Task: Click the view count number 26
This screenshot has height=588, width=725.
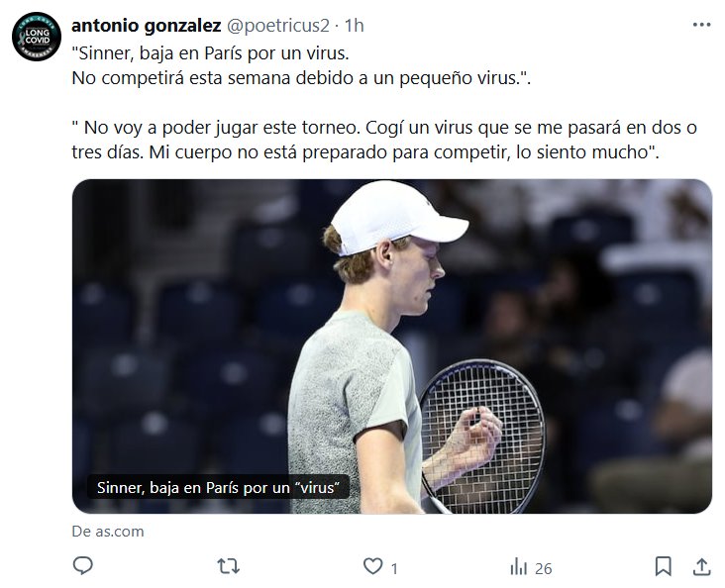Action: pos(543,567)
